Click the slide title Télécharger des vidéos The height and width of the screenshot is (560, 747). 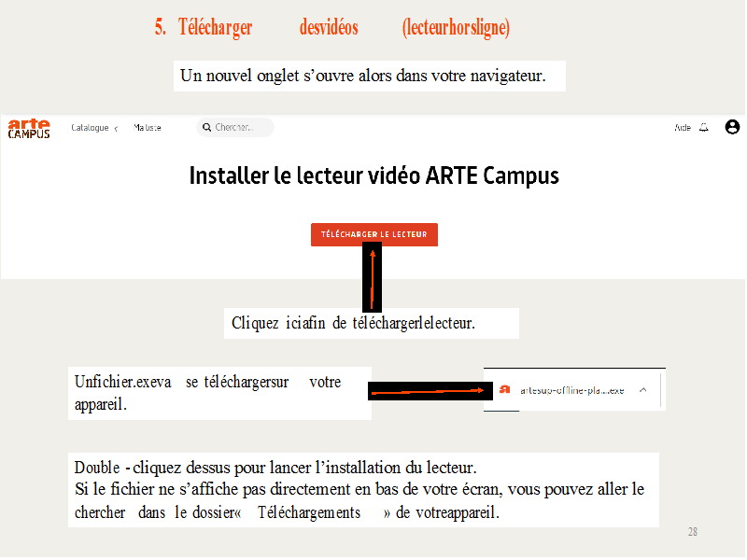click(331, 28)
